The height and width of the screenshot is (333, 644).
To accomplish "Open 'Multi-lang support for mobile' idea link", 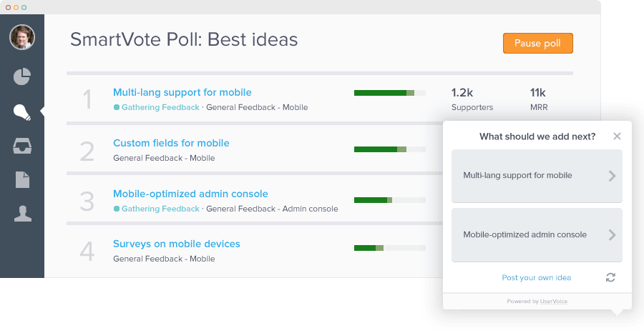I will click(x=182, y=92).
